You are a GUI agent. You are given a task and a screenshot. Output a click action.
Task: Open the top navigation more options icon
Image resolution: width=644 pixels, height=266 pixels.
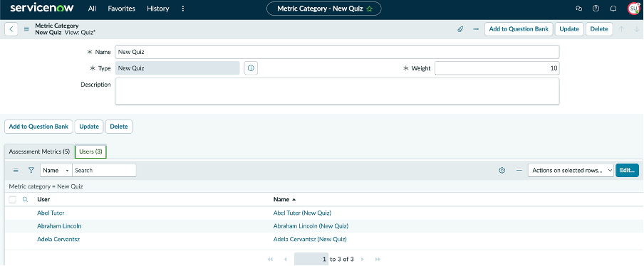[x=183, y=9]
